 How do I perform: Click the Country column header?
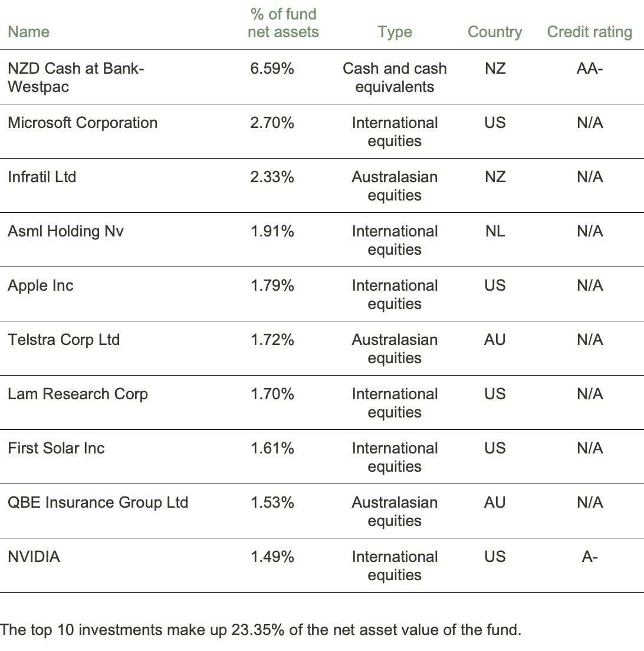[x=495, y=32]
